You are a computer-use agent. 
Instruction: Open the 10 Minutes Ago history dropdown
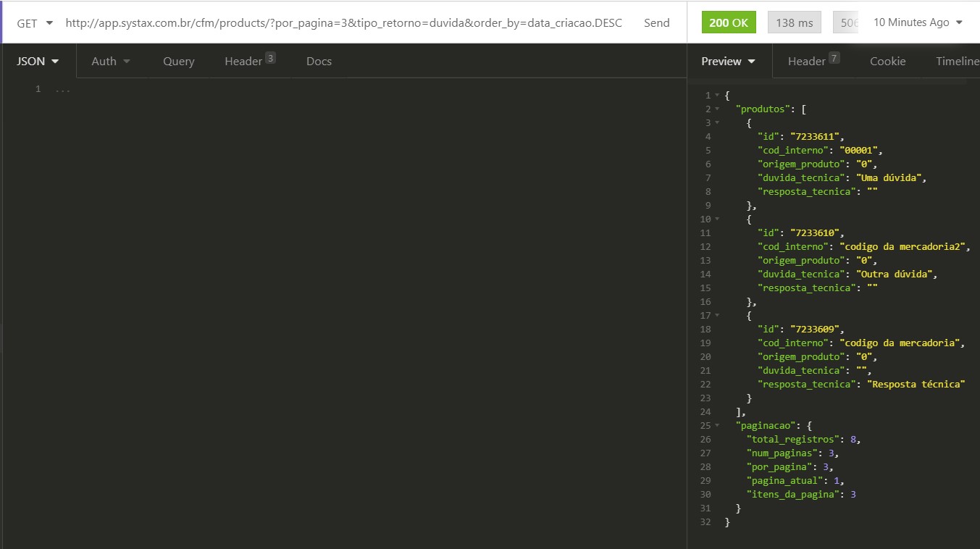point(918,22)
